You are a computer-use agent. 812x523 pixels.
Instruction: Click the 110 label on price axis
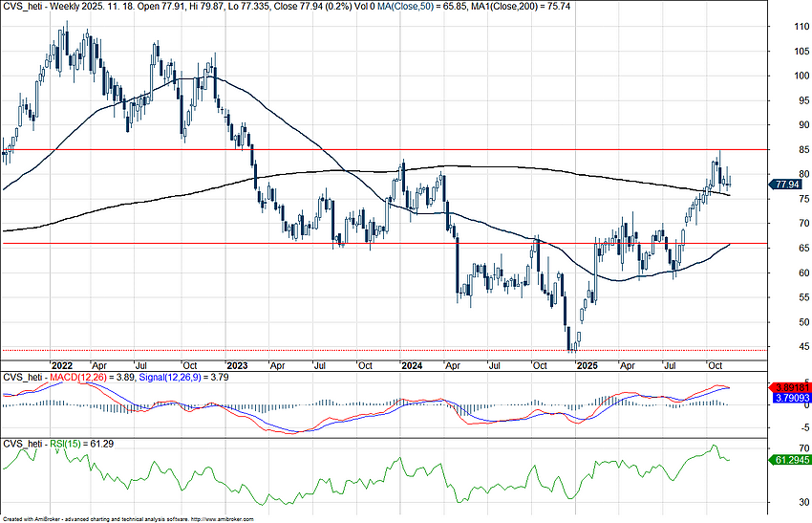(x=779, y=26)
